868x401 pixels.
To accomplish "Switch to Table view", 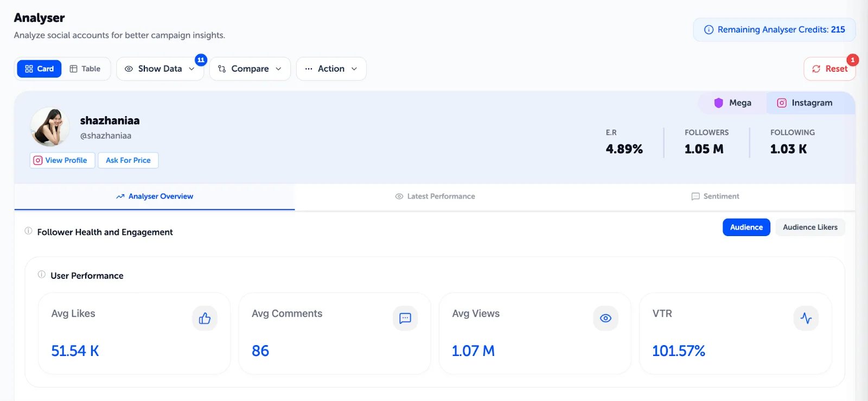I will coord(85,69).
